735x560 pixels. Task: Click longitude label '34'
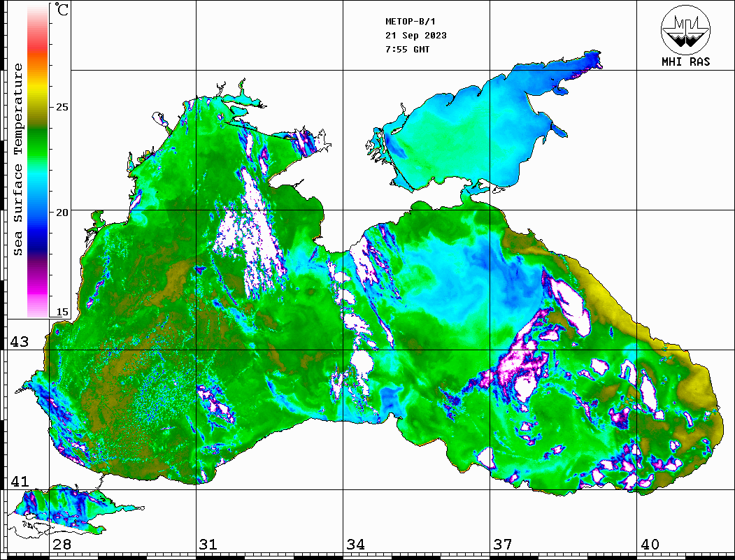pyautogui.click(x=356, y=545)
